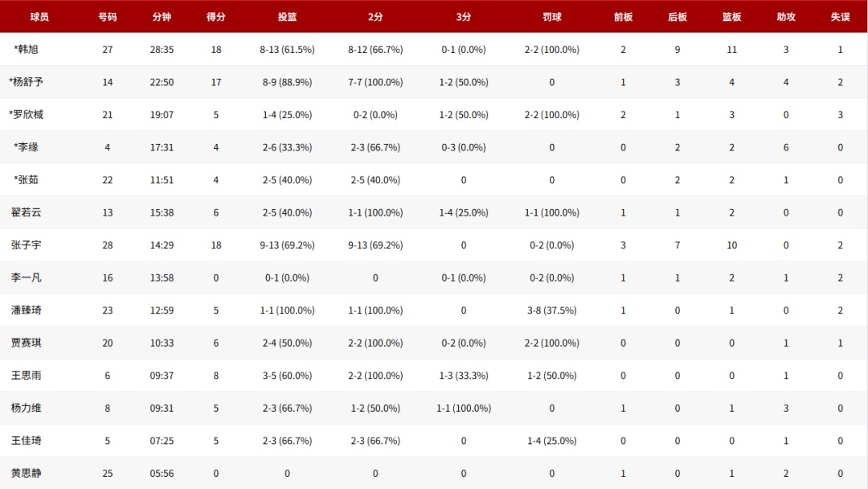Screen dimensions: 868x489
Task: Click the 3分 column header
Action: (464, 17)
